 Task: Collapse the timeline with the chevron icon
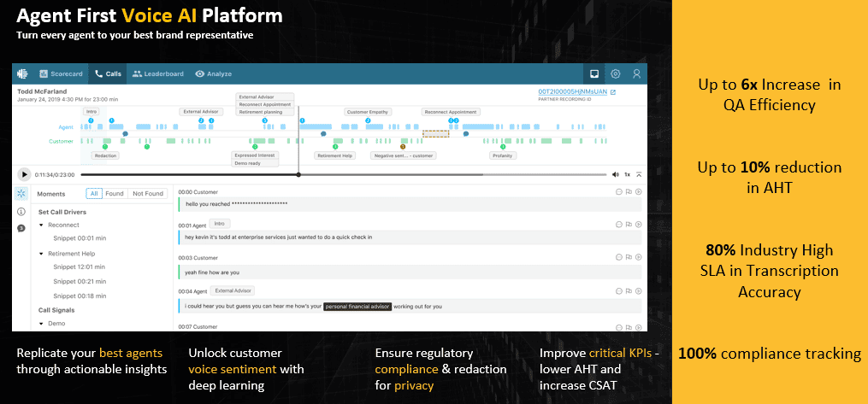(x=638, y=174)
